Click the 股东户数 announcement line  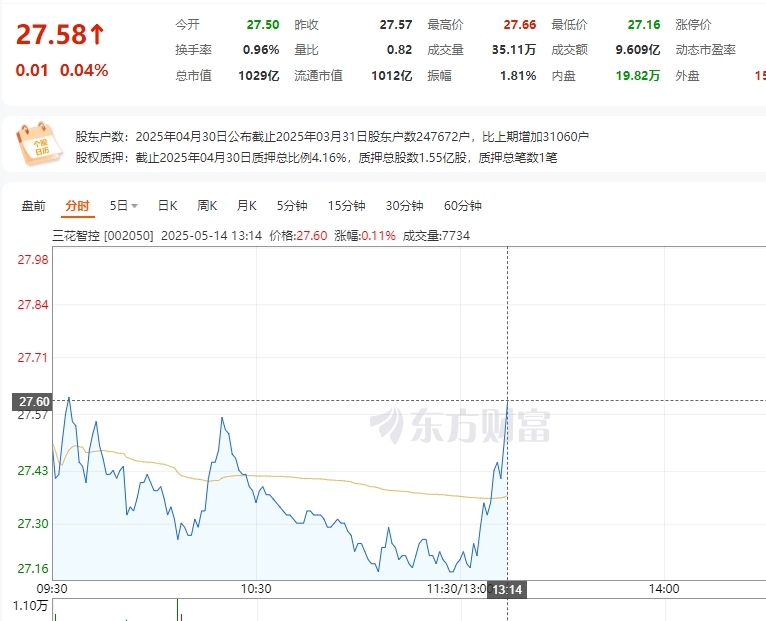click(332, 136)
